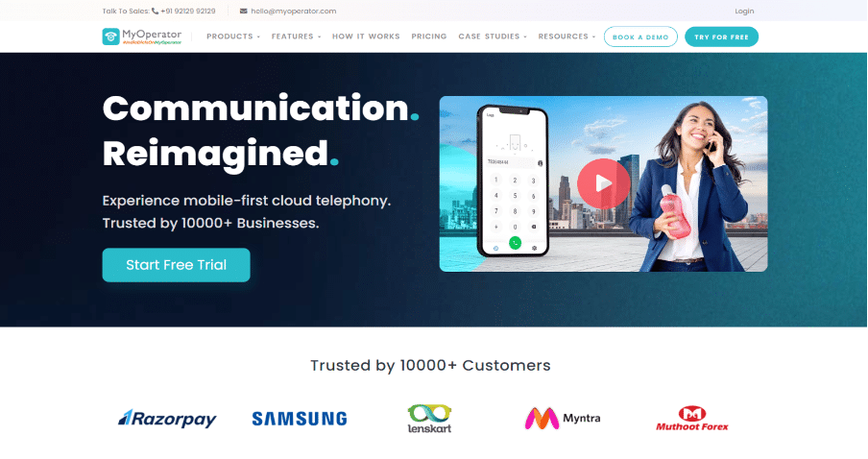Open the Case Studies dropdown
The image size is (868, 459).
[x=493, y=36]
